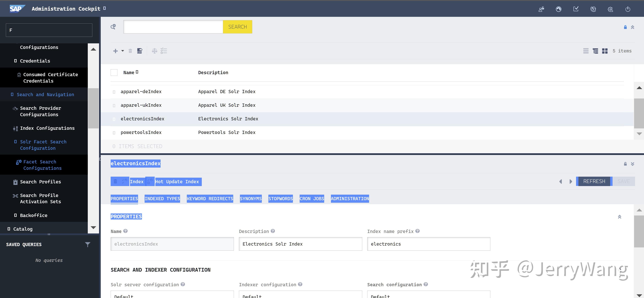Toggle the header checkbox to select all items

click(114, 72)
